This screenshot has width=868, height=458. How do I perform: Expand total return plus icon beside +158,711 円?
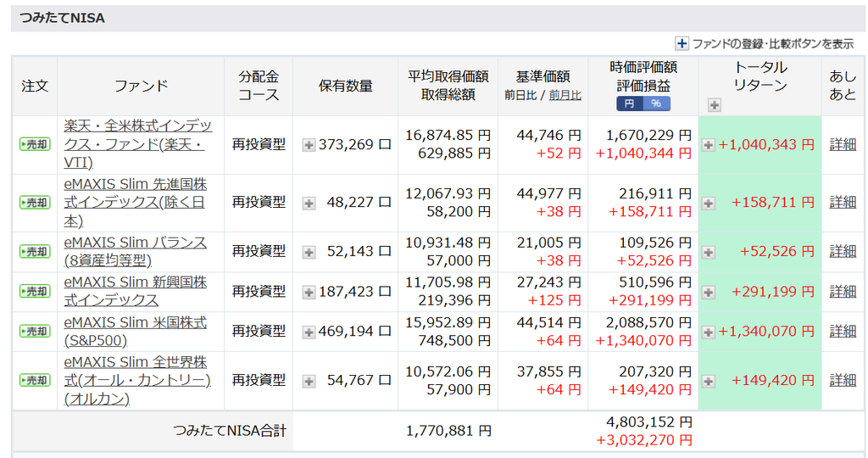tap(708, 204)
